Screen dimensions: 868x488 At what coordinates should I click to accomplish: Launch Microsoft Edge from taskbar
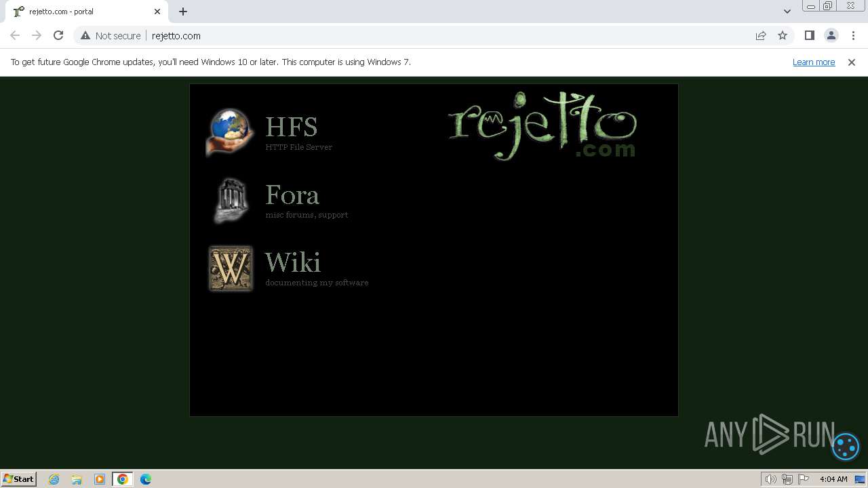pos(146,479)
